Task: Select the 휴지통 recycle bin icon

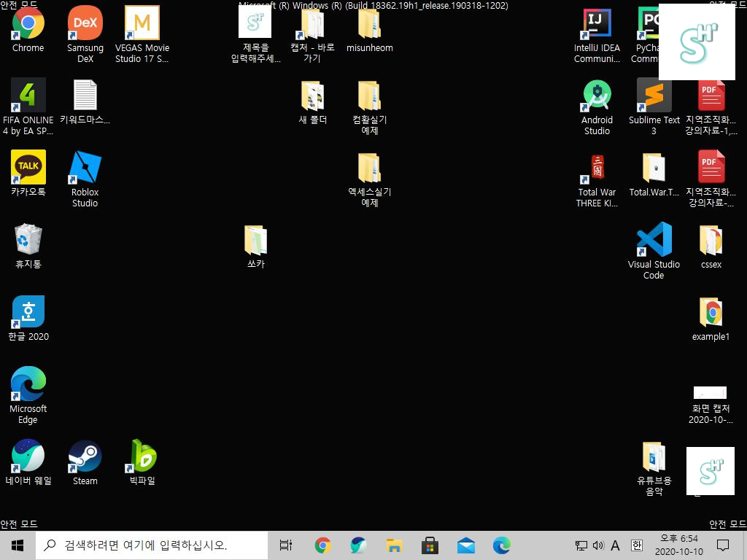Action: click(28, 246)
